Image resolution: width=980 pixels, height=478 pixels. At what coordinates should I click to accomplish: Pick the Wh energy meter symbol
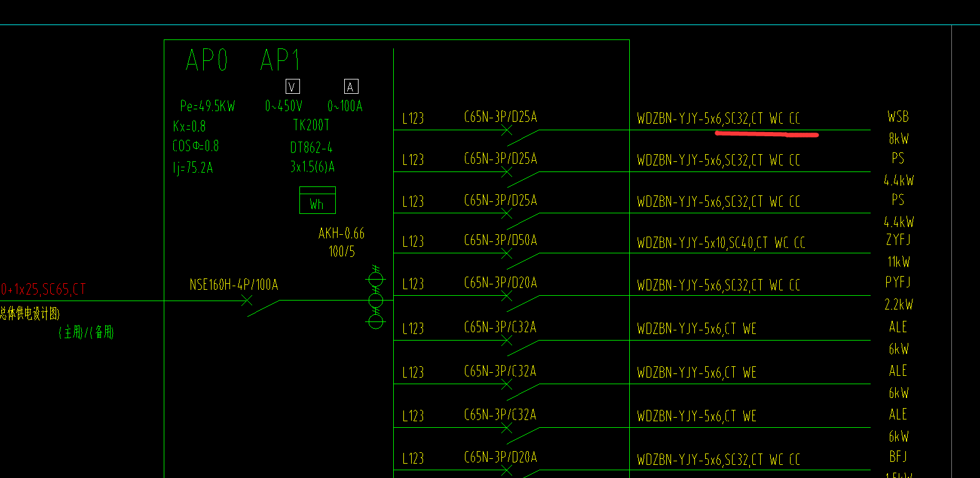point(317,200)
